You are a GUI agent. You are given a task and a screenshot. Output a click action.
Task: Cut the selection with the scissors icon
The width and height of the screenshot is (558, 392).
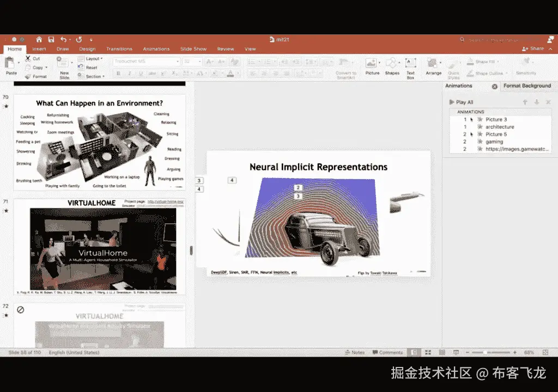pos(28,58)
